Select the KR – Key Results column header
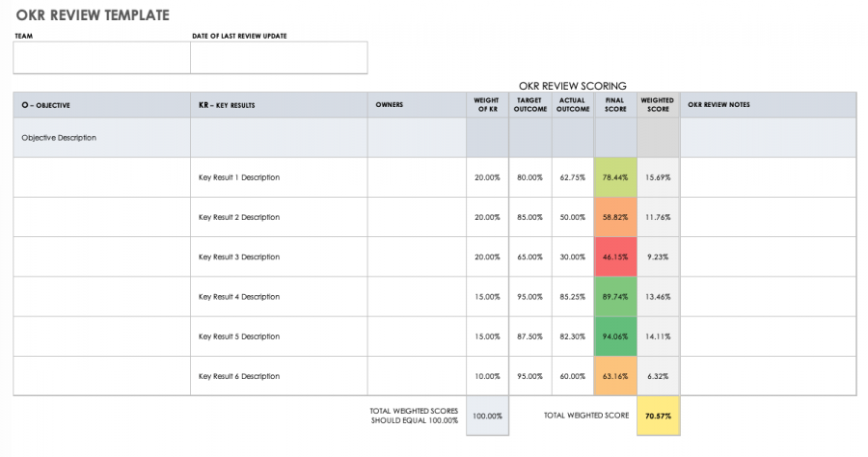Image resolution: width=868 pixels, height=457 pixels. click(279, 105)
